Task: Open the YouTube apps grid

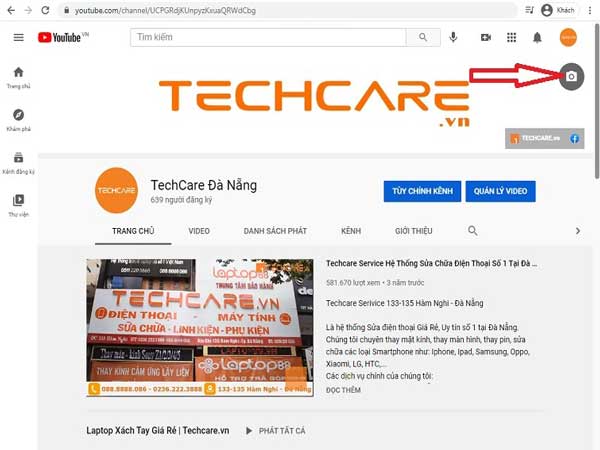Action: [x=512, y=37]
